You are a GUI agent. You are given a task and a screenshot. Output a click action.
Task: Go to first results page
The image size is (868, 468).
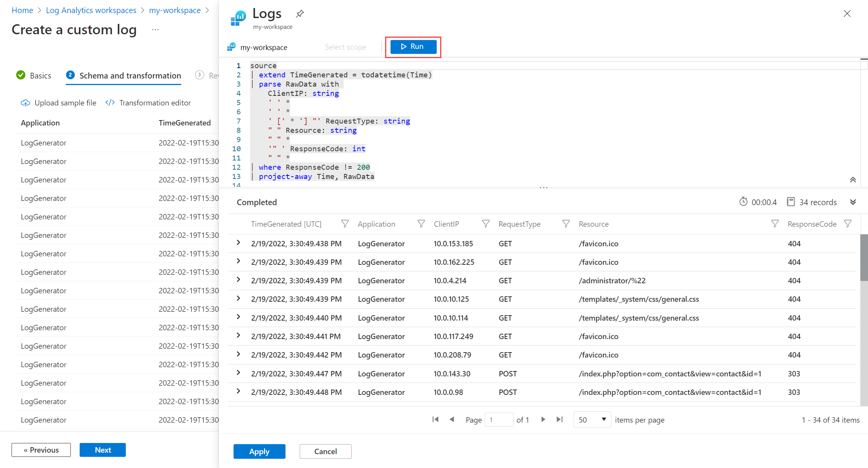click(435, 420)
